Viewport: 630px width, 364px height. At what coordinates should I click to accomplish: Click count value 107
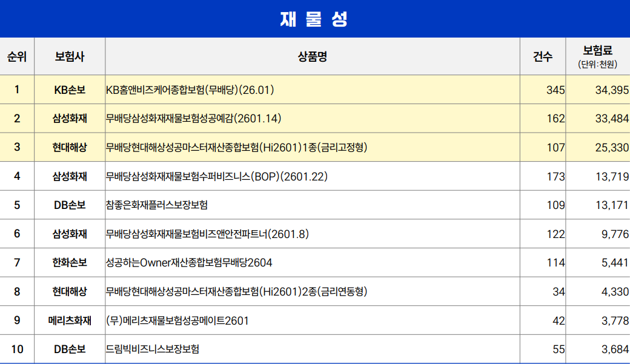555,148
